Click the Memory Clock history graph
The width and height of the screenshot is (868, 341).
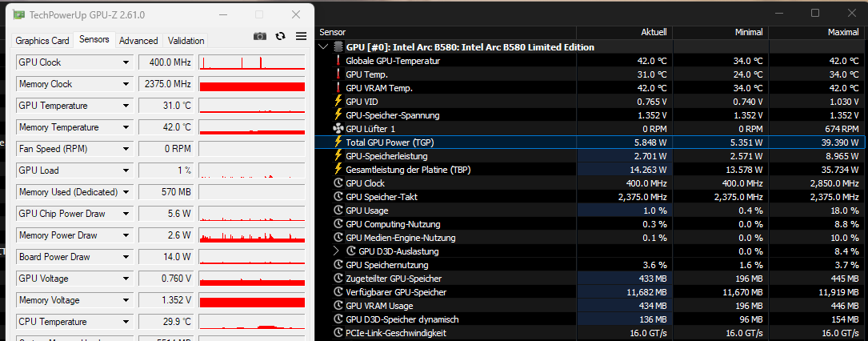click(252, 84)
